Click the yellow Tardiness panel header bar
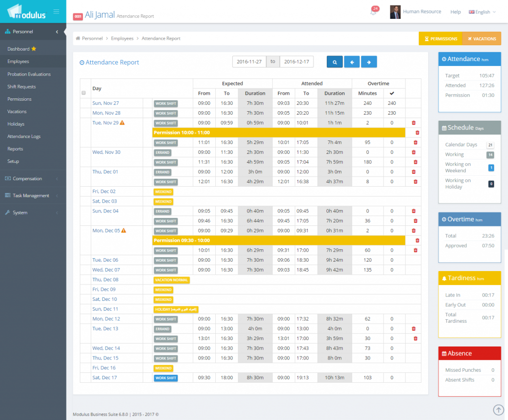Viewport: 508px width, 420px height. [x=469, y=278]
